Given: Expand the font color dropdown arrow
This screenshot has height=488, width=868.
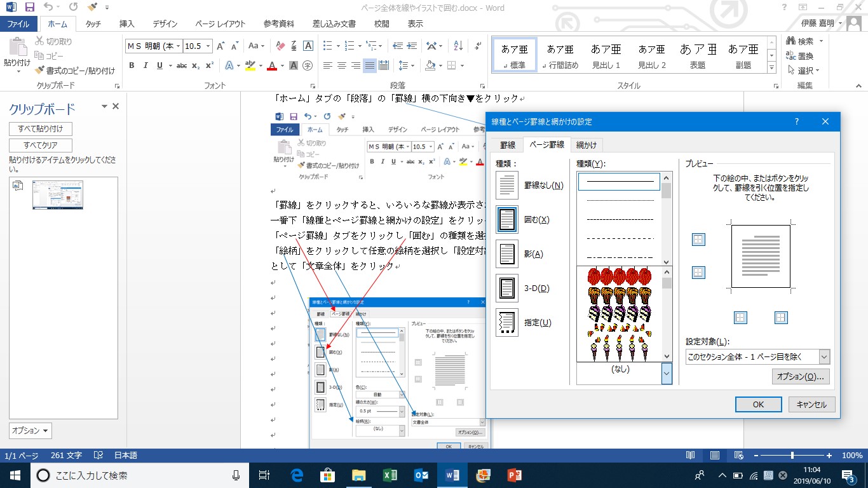Looking at the screenshot, I should (282, 65).
